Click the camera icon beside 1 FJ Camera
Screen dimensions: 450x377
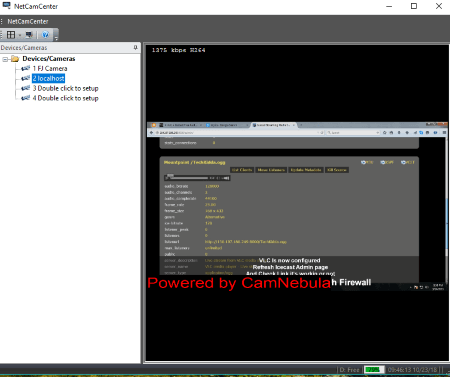[x=25, y=69]
